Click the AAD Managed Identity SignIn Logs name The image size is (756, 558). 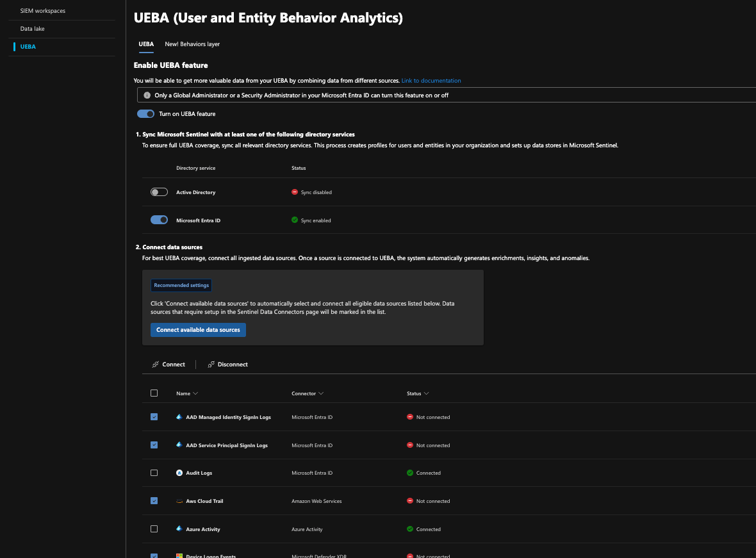pos(229,417)
